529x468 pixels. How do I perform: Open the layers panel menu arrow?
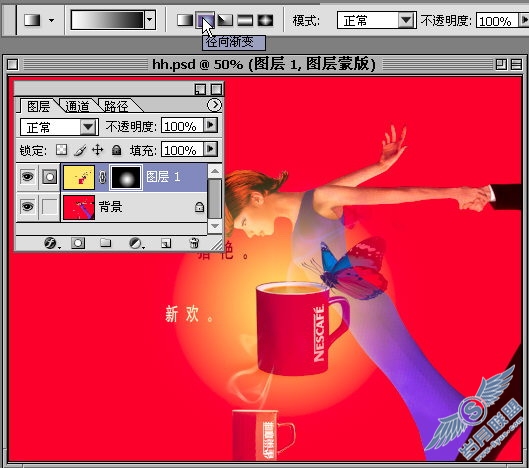(x=214, y=105)
